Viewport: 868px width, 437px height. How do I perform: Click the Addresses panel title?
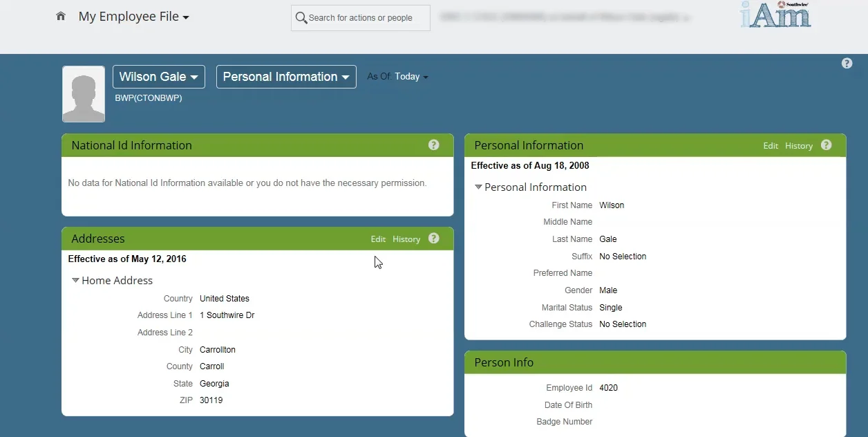pyautogui.click(x=98, y=239)
